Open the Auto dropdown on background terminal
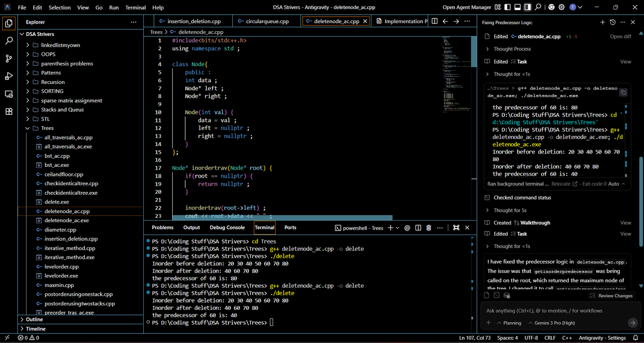 pos(616,184)
